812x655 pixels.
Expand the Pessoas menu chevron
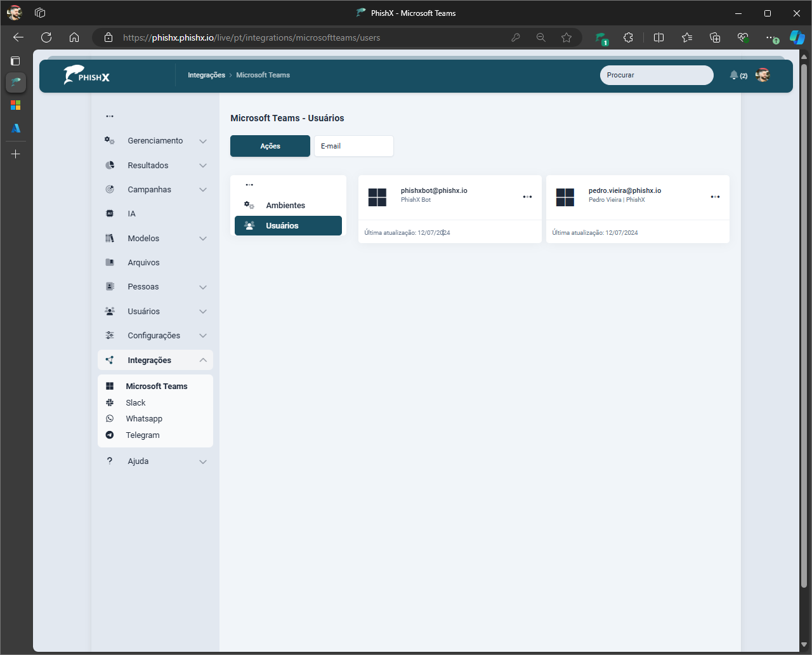tap(203, 287)
